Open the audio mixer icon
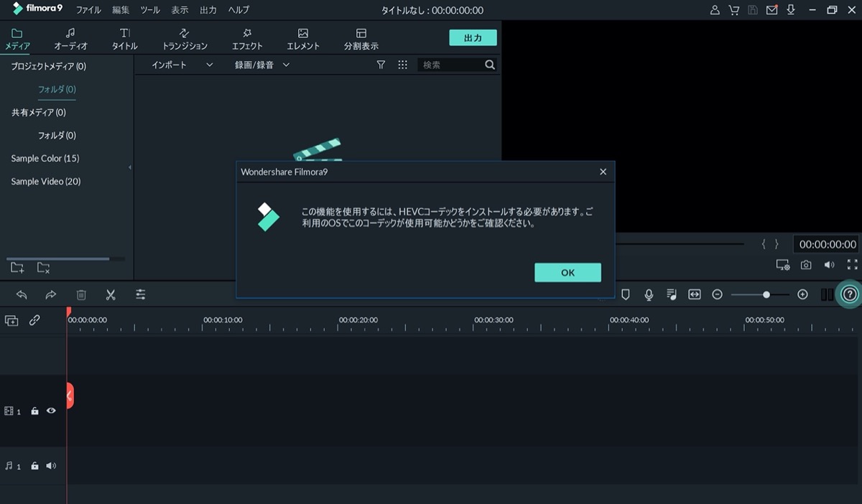This screenshot has width=862, height=504. pos(672,294)
